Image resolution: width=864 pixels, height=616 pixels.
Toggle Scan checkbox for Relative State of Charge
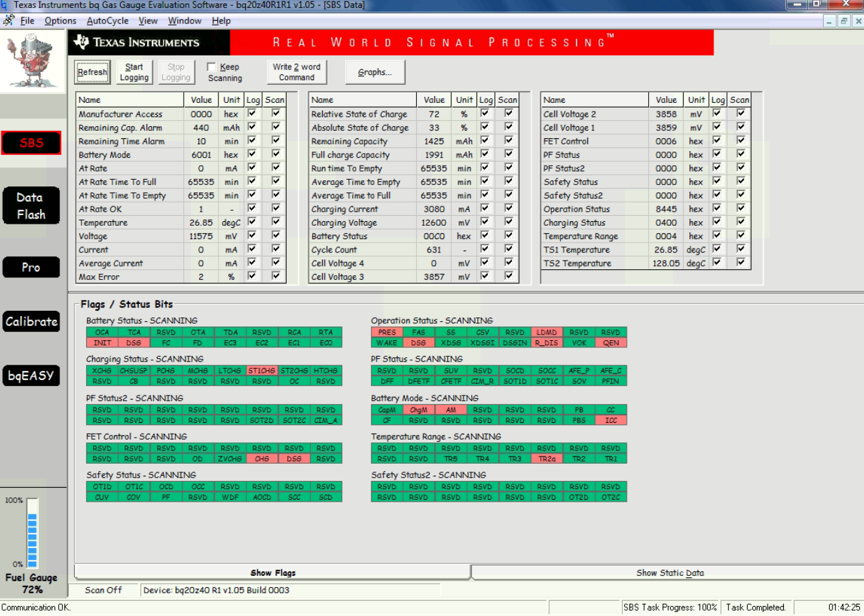[x=509, y=114]
